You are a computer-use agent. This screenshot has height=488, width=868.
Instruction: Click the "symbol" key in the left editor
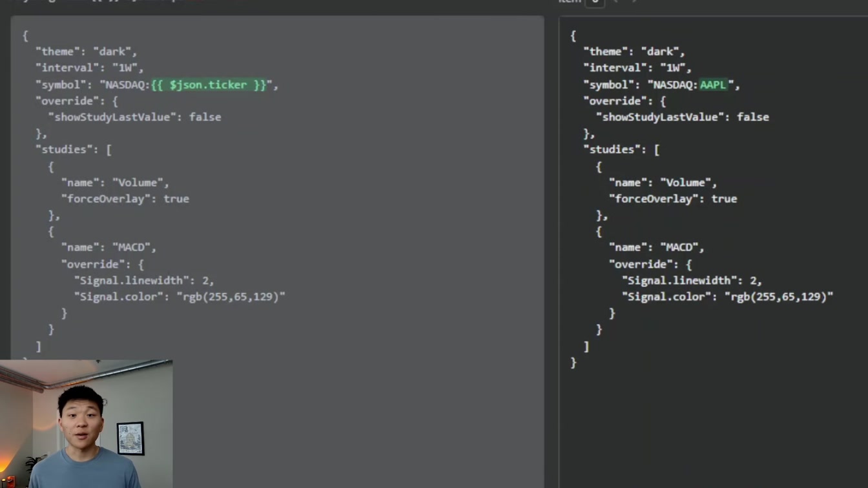pos(61,85)
